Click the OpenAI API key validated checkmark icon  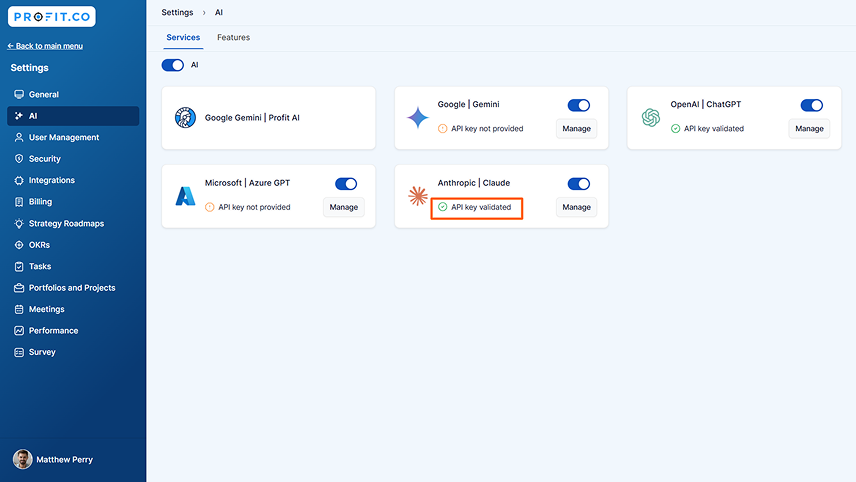point(675,129)
